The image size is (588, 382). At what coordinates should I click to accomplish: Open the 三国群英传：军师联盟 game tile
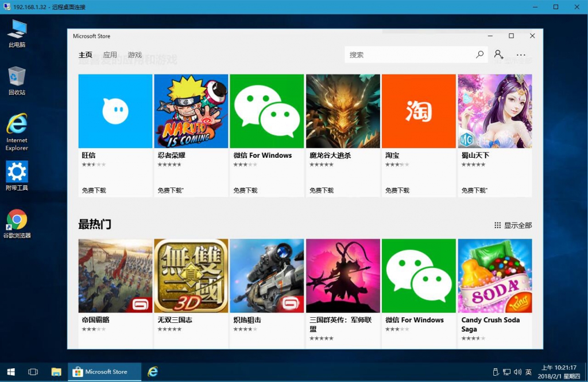tap(343, 276)
